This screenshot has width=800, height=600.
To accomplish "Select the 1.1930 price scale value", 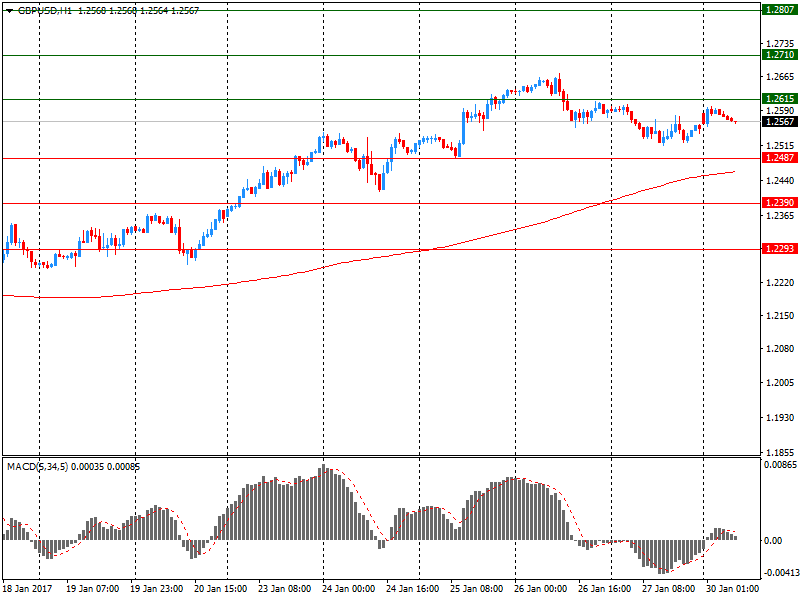I will [780, 417].
